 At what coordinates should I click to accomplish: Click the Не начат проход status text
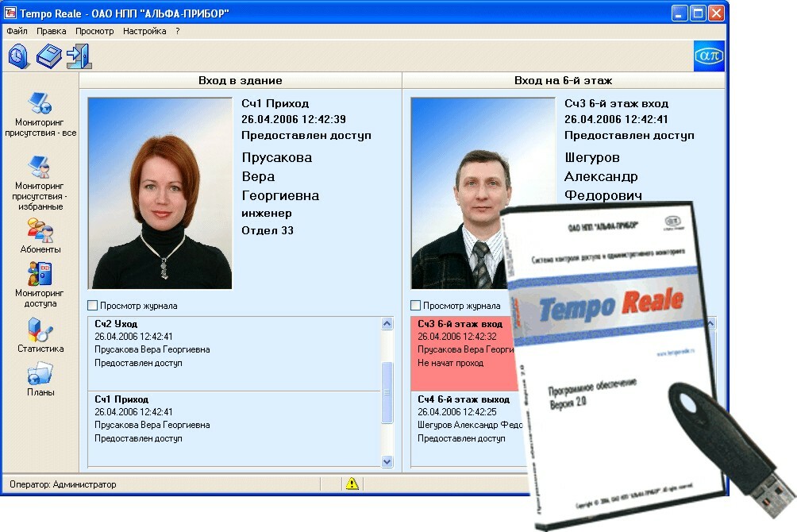pos(450,363)
